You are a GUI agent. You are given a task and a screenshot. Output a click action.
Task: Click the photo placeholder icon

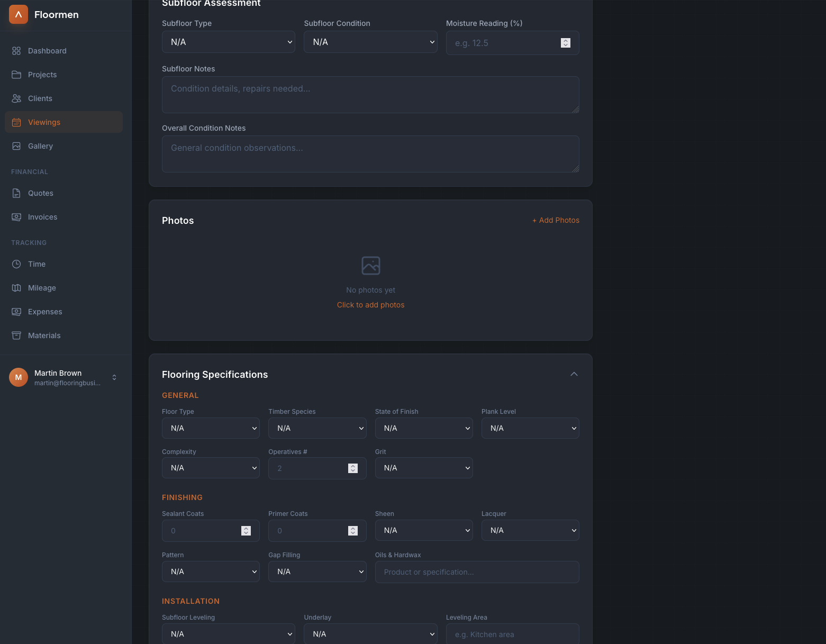pos(370,266)
